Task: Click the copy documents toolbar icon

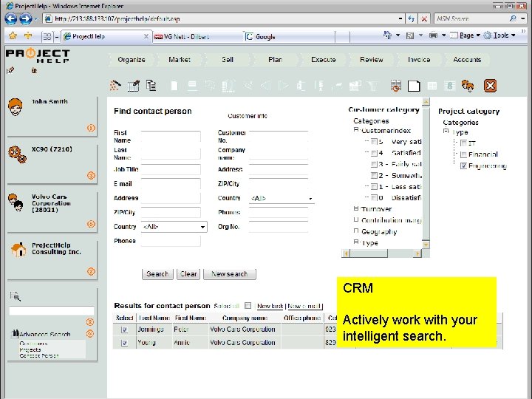Action: (151, 85)
